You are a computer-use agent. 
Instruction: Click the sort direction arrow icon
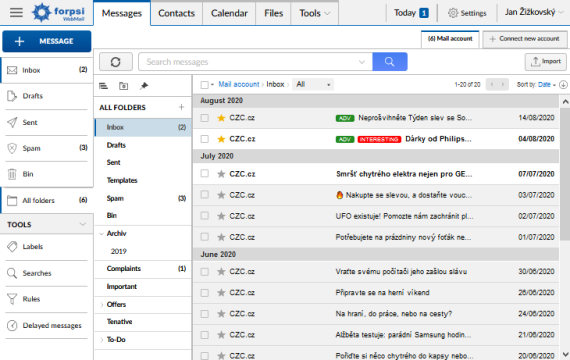[563, 84]
